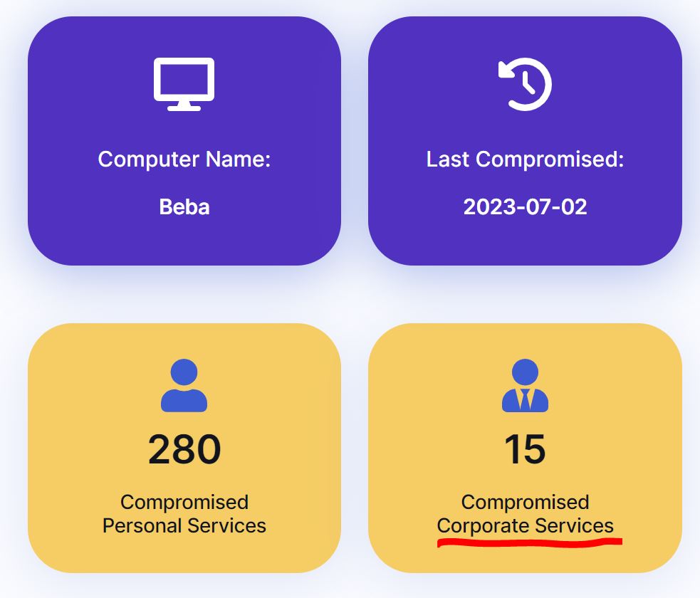Screen dimensions: 700x598
Task: Click the corporate user with tie icon
Action: [x=525, y=385]
